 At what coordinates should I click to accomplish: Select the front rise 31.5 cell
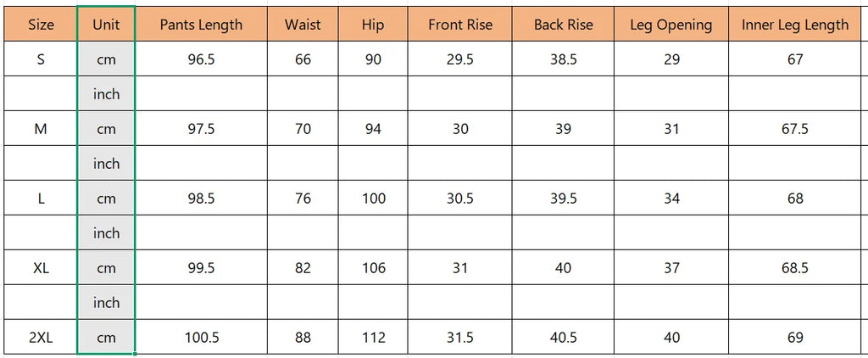click(x=460, y=337)
